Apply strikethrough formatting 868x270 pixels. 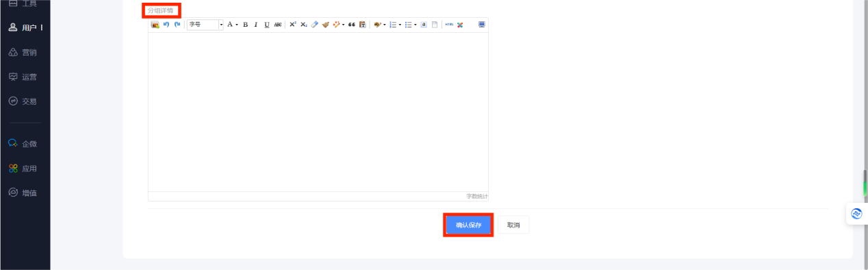click(x=278, y=25)
